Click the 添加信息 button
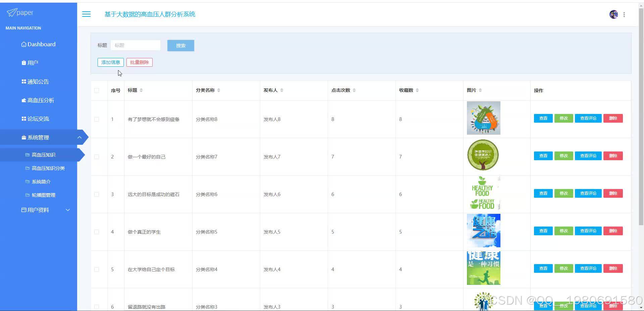 coord(111,62)
